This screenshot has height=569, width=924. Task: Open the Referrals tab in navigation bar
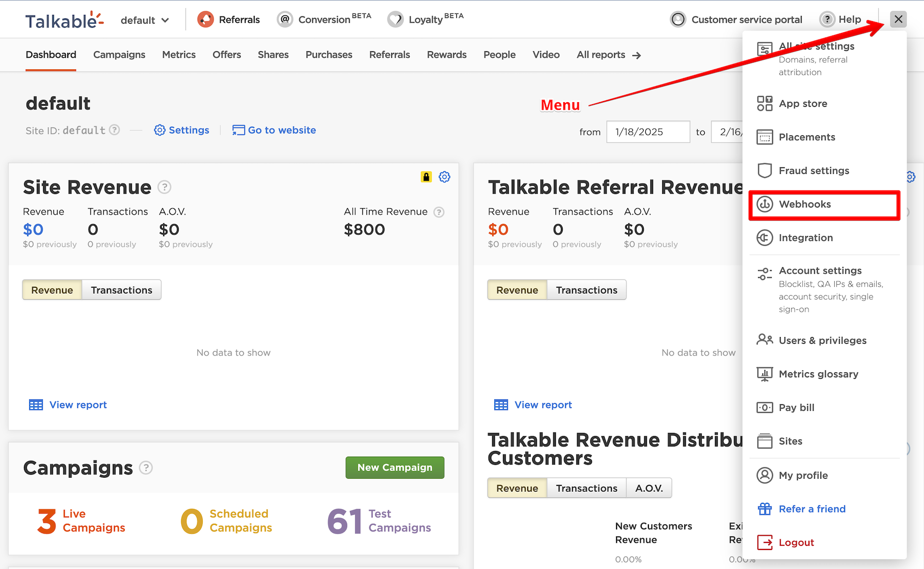click(x=390, y=54)
